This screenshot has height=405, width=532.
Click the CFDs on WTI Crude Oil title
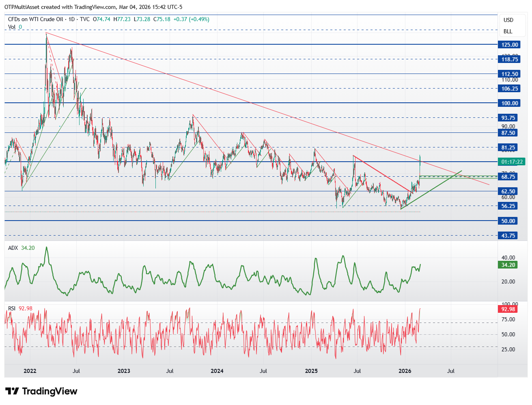(36, 19)
